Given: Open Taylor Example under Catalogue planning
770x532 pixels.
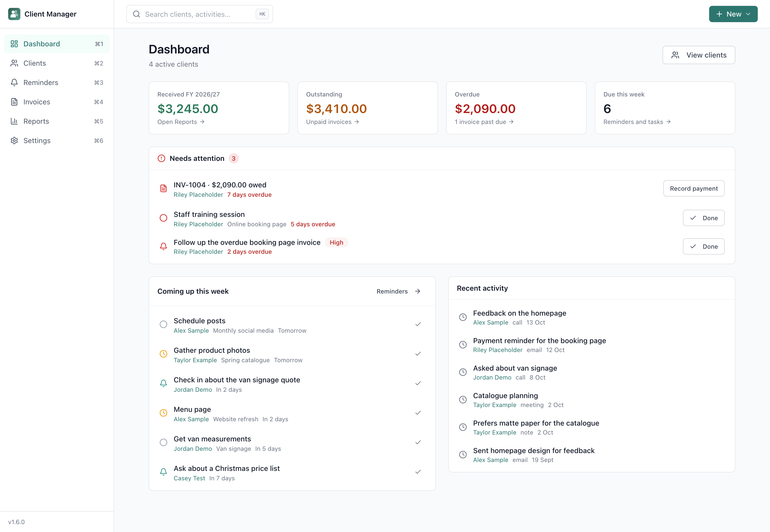Looking at the screenshot, I should click(494, 405).
